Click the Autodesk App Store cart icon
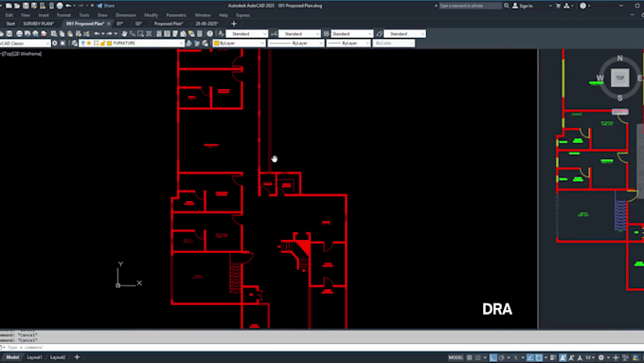Image resolution: width=644 pixels, height=363 pixels. pos(558,6)
